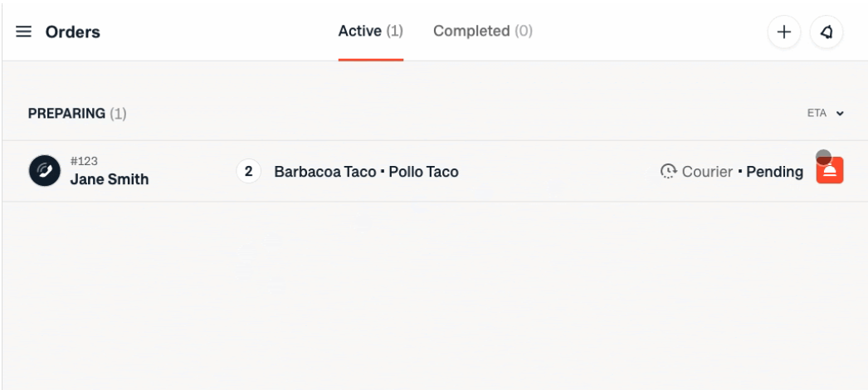Collapse the PREPARING orders section
The width and height of the screenshot is (868, 390).
tap(66, 113)
